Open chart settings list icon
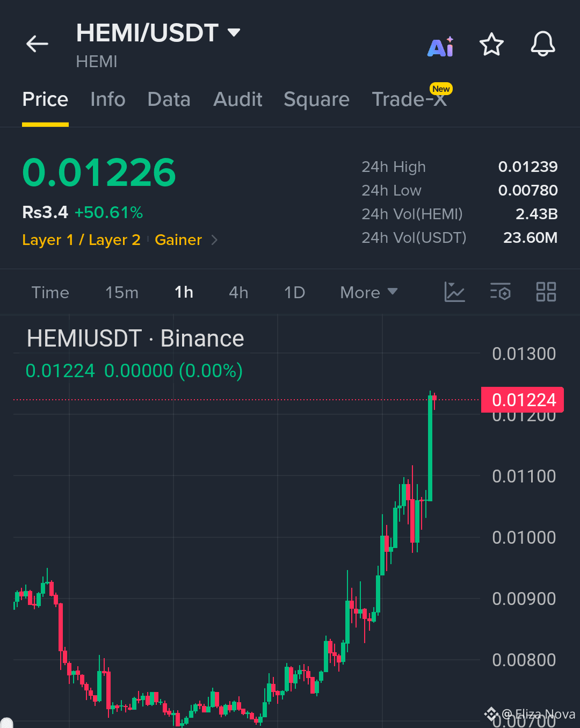 (x=501, y=292)
